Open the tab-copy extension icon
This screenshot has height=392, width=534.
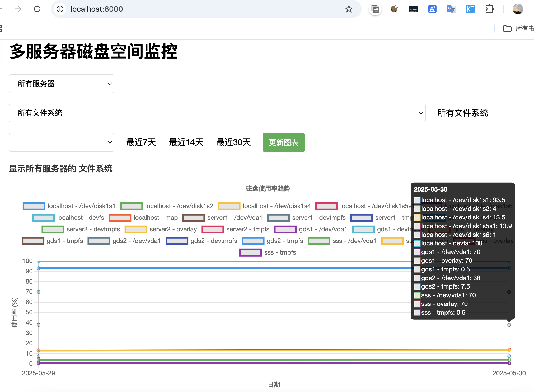pyautogui.click(x=375, y=9)
